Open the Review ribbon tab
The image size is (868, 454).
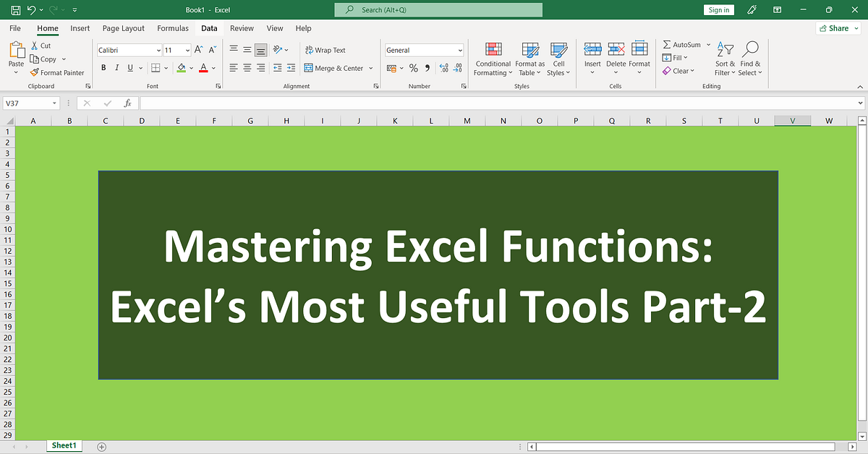coord(242,28)
